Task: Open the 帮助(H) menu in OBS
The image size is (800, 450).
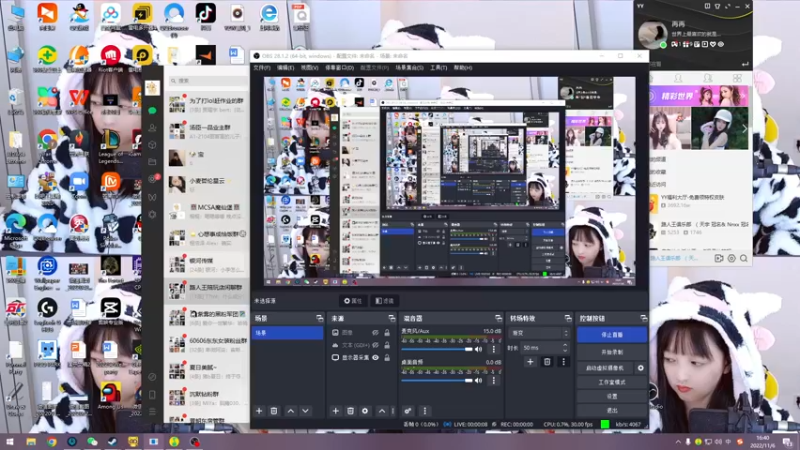Action: pyautogui.click(x=463, y=68)
